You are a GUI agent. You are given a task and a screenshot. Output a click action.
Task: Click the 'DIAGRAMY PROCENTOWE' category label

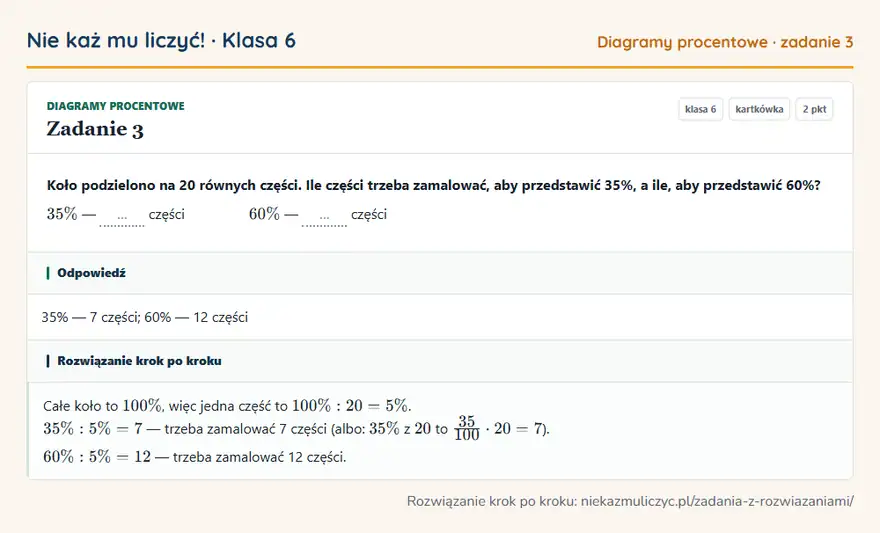(116, 106)
